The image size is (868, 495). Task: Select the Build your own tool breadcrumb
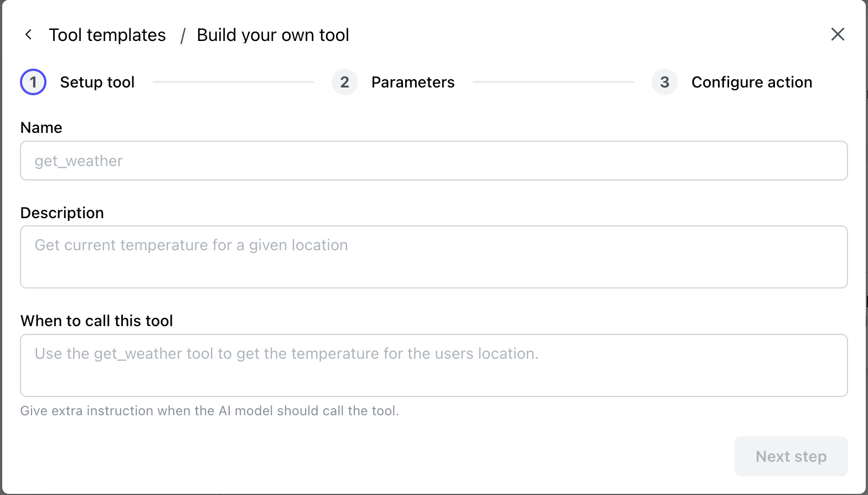click(273, 35)
